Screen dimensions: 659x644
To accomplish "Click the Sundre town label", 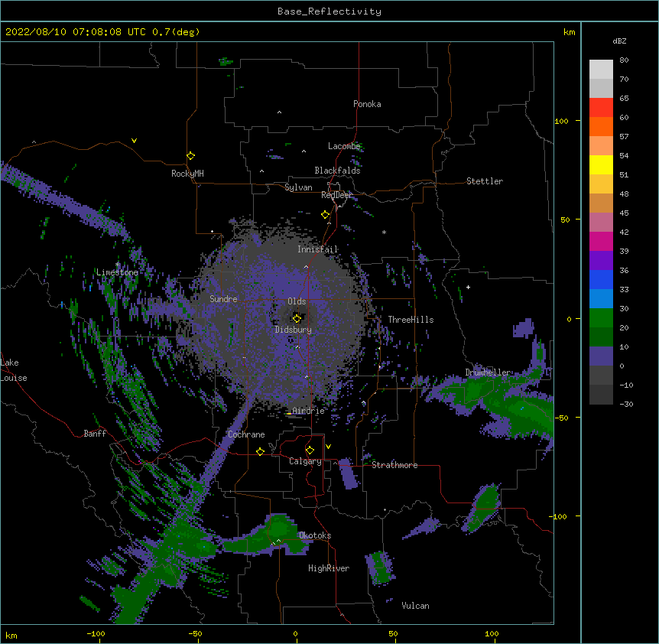I will (x=223, y=299).
